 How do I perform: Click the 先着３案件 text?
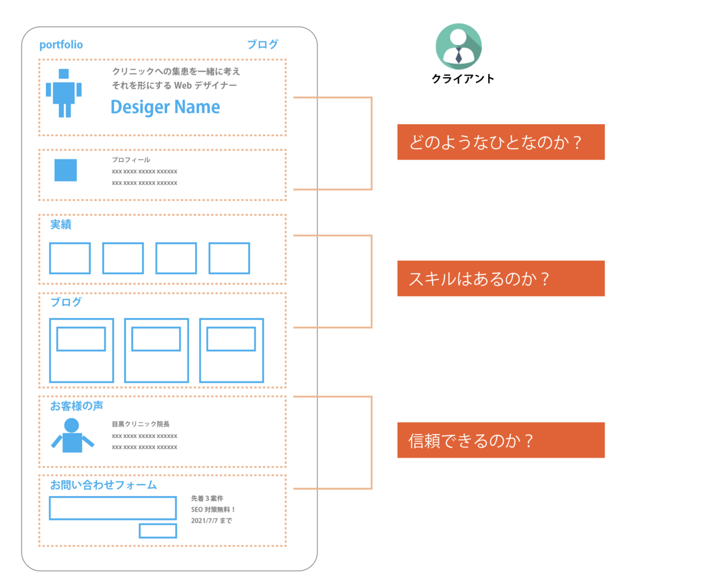[x=207, y=498]
